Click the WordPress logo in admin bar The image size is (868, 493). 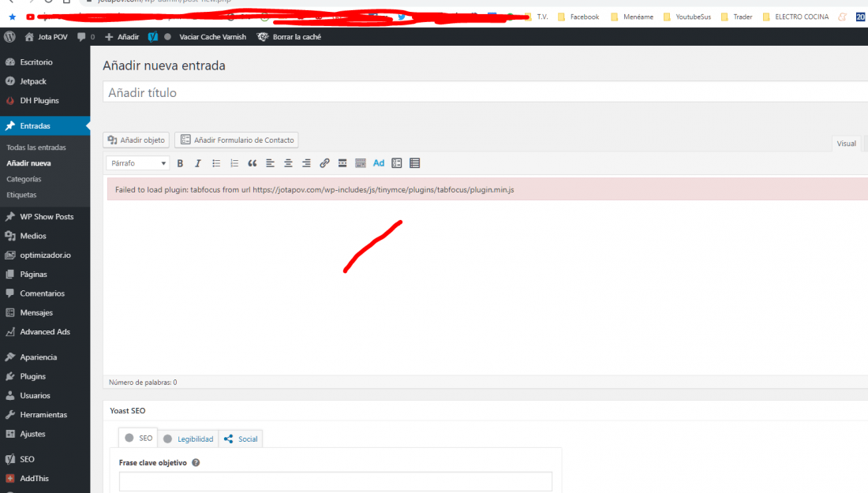click(x=9, y=37)
